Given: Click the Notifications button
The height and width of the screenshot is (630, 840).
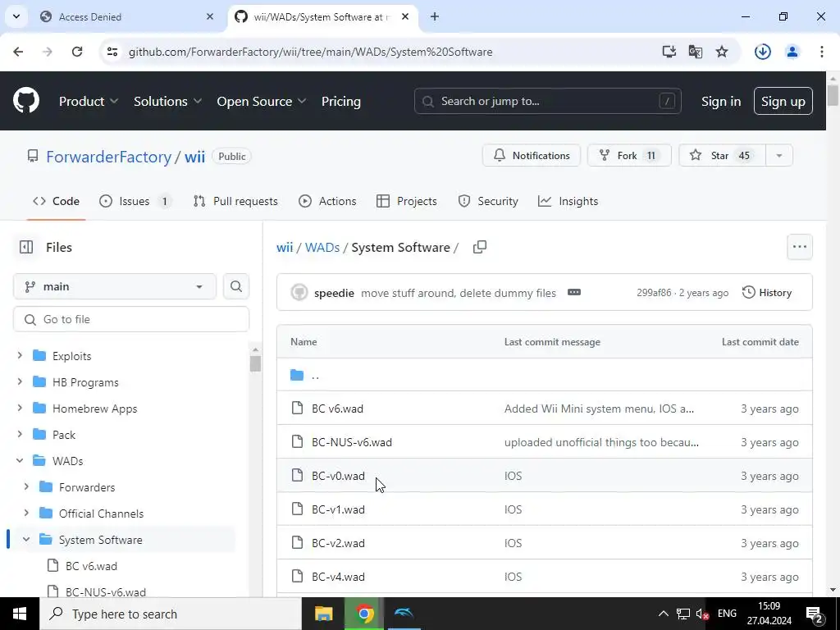Looking at the screenshot, I should pyautogui.click(x=531, y=155).
